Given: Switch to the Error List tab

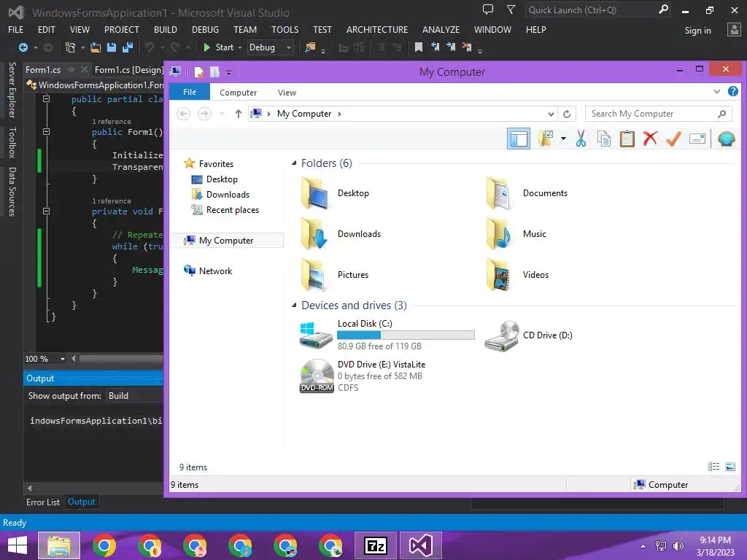Looking at the screenshot, I should [x=43, y=502].
